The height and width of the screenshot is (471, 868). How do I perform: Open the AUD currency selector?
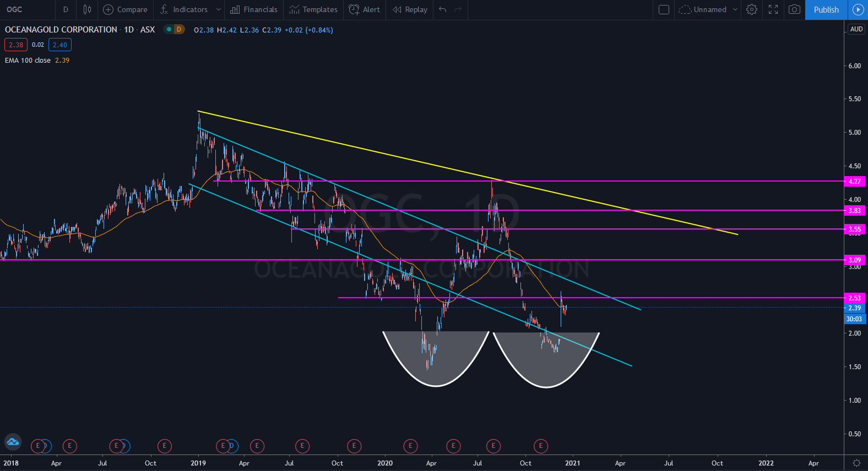(x=856, y=29)
